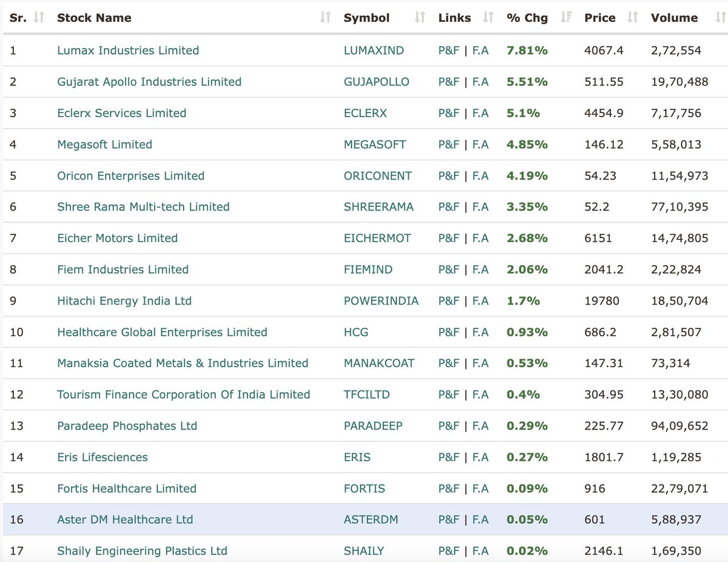This screenshot has height=562, width=728.
Task: Click the MANAKCOAT symbol link
Action: pyautogui.click(x=379, y=364)
